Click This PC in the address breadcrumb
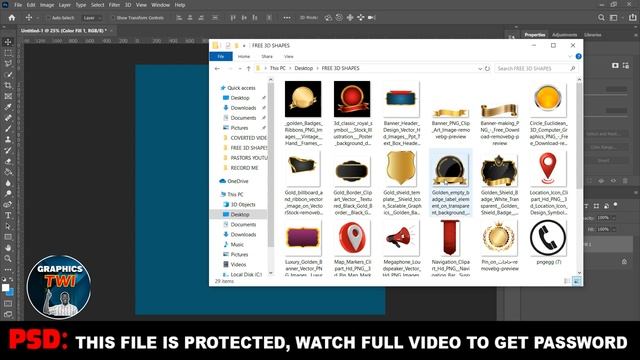640x360 pixels. pos(278,69)
